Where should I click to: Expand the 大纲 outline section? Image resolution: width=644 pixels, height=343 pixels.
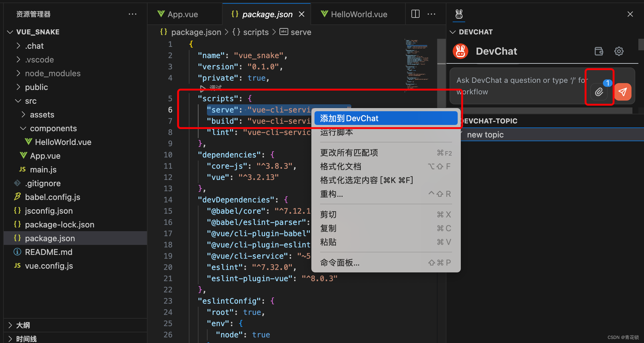pyautogui.click(x=10, y=325)
